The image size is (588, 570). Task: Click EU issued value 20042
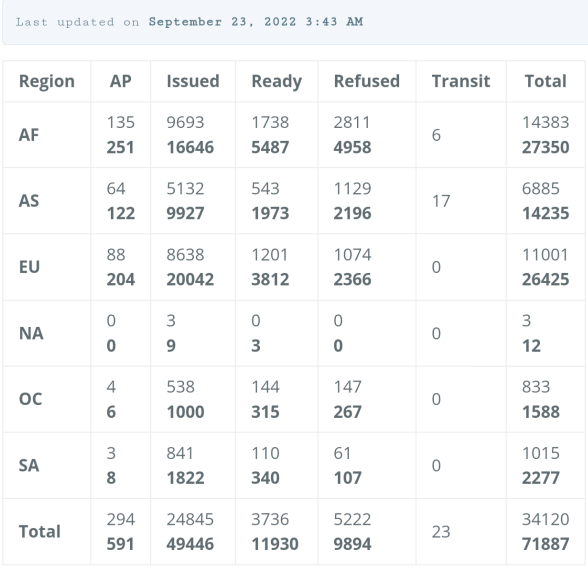(190, 279)
